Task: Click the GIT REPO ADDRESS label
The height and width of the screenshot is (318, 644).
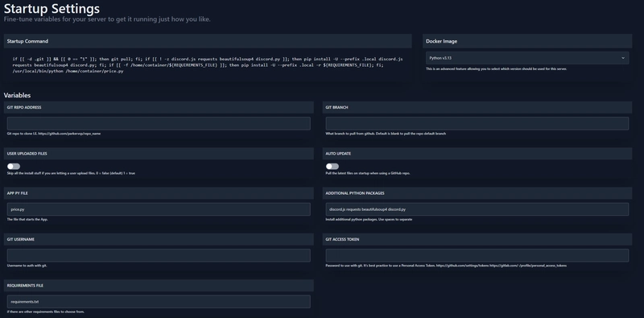Action: tap(24, 107)
